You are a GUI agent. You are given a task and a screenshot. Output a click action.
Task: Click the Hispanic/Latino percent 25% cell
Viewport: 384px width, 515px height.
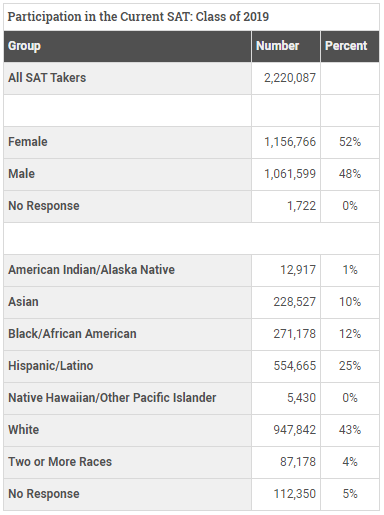pos(350,366)
